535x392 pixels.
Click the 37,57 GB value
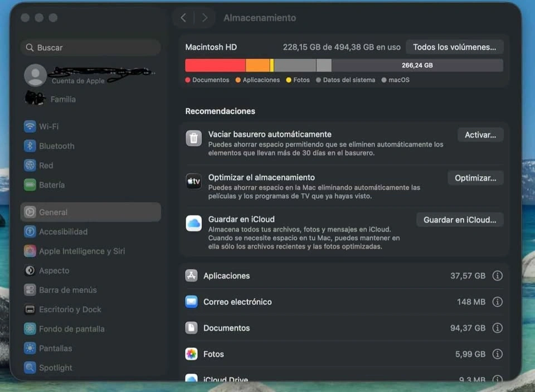pos(468,275)
